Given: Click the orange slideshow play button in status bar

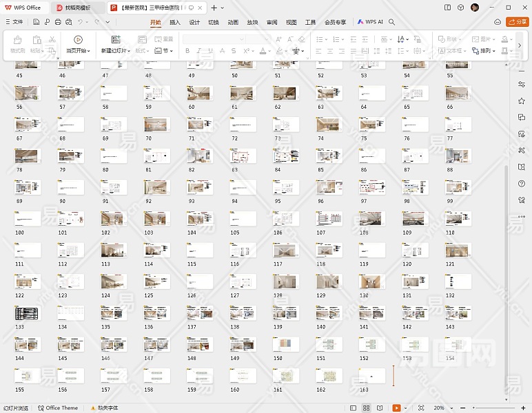Looking at the screenshot, I should point(396,408).
